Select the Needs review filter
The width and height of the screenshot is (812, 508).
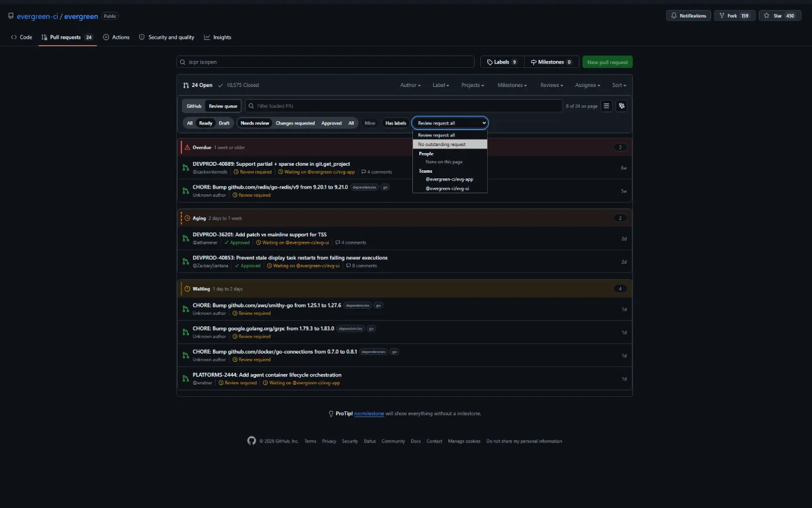pos(255,123)
